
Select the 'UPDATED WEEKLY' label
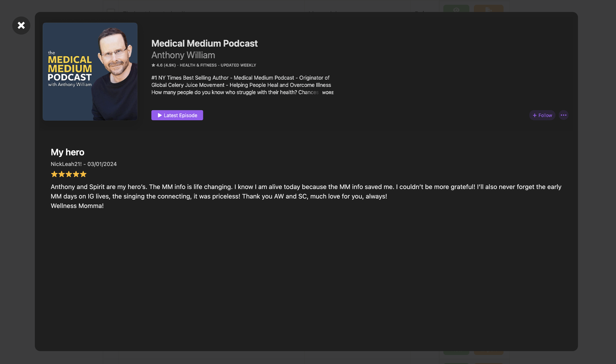pos(238,65)
